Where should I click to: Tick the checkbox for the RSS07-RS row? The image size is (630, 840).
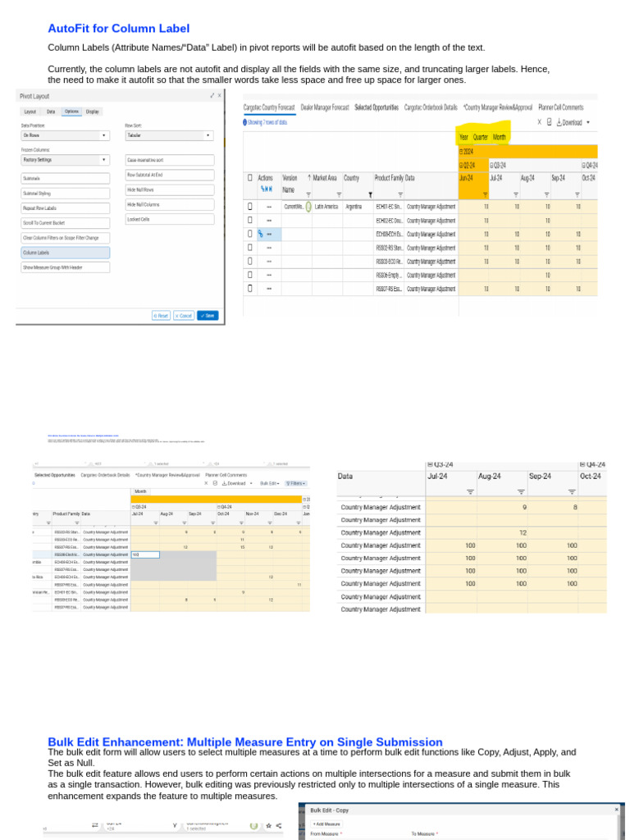click(x=249, y=288)
